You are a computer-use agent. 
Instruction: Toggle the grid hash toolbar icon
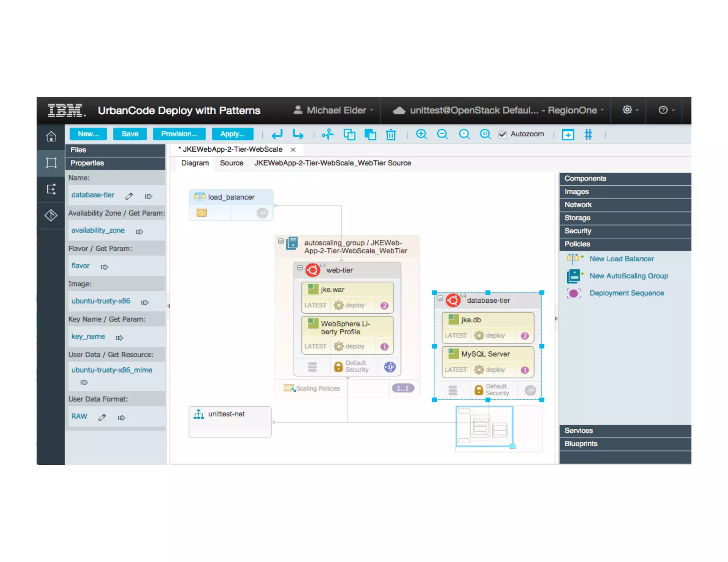click(588, 134)
